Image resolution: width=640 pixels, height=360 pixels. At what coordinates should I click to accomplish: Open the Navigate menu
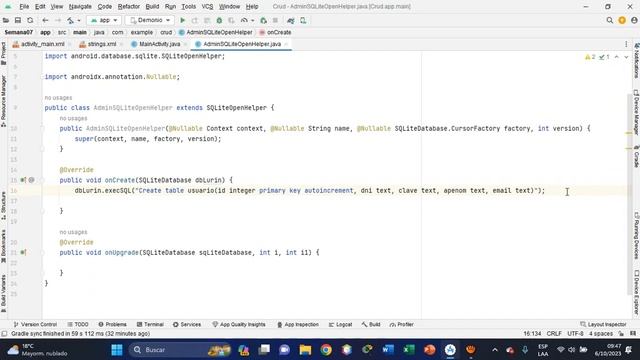(x=80, y=7)
